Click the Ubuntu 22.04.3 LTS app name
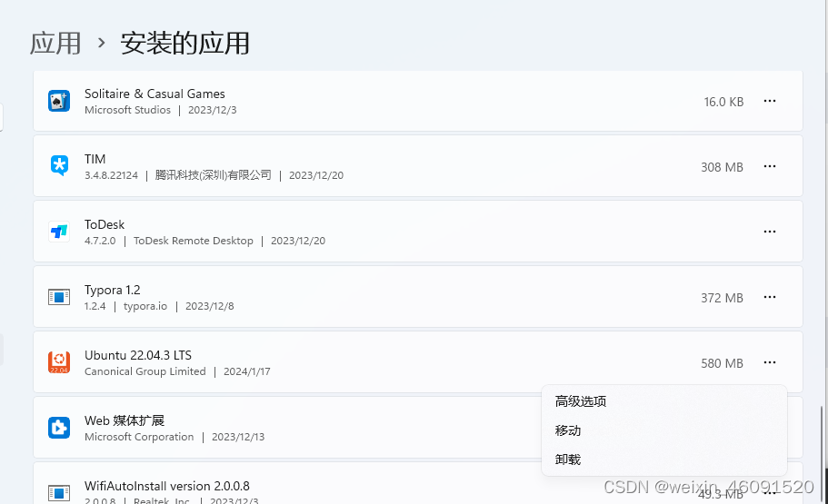 tap(138, 355)
